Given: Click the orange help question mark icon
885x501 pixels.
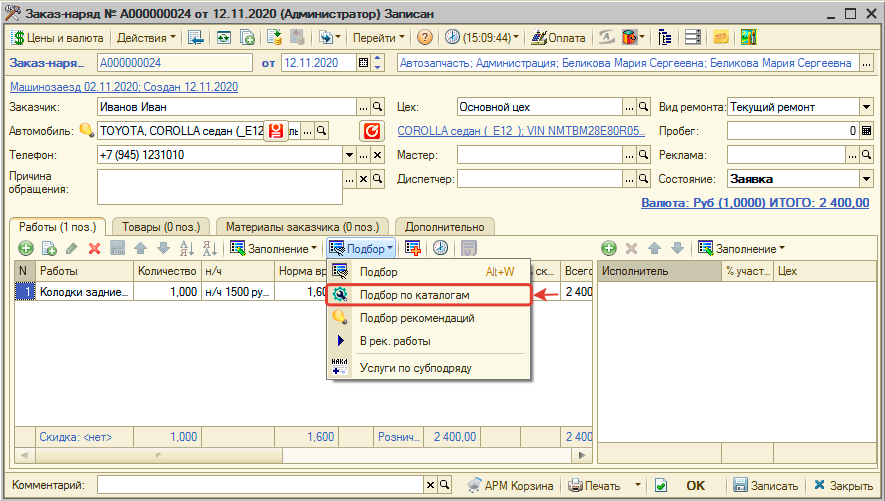Looking at the screenshot, I should pyautogui.click(x=424, y=38).
